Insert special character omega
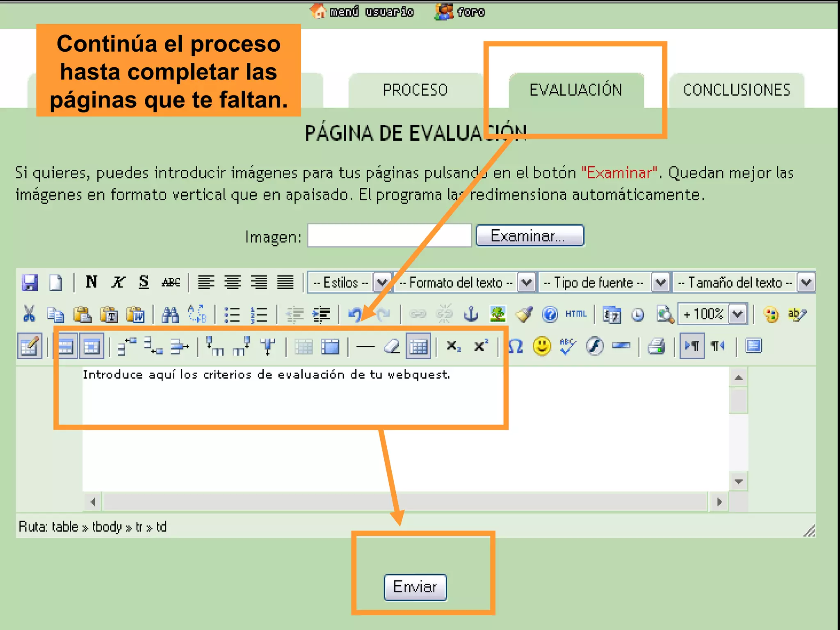The height and width of the screenshot is (630, 840). point(516,347)
